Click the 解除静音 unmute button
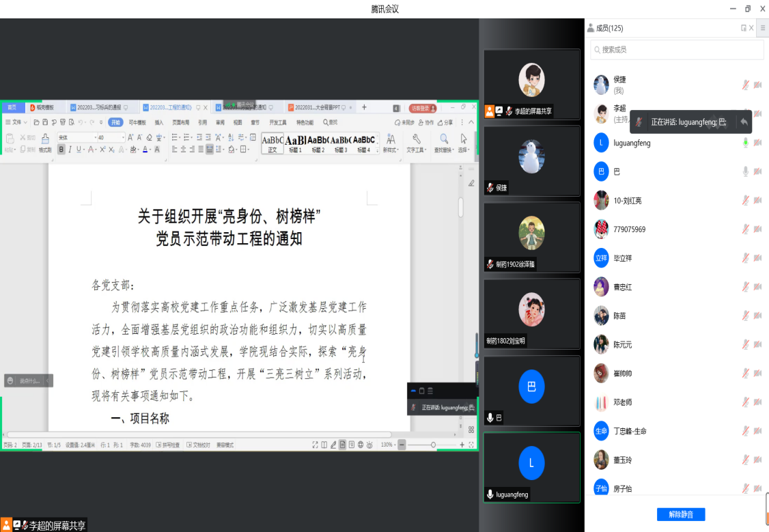This screenshot has width=769, height=532. (x=680, y=514)
